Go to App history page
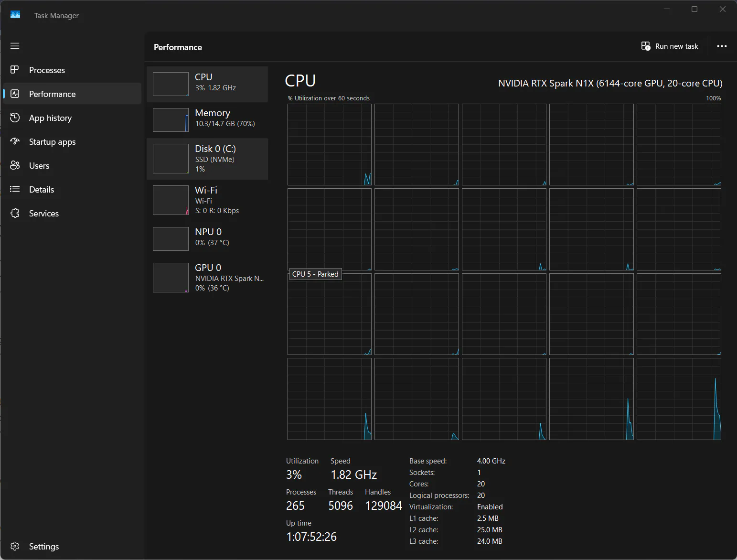This screenshot has height=560, width=737. point(72,118)
